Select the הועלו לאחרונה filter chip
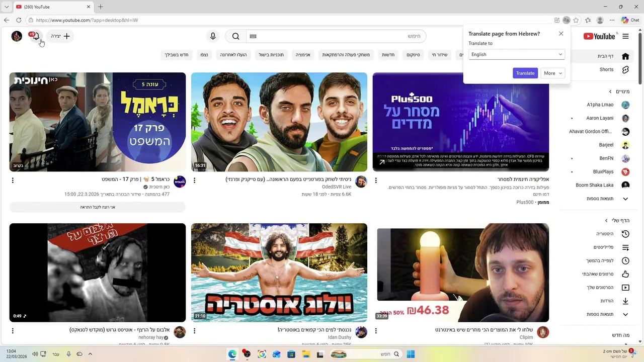The image size is (644, 362). tap(233, 54)
